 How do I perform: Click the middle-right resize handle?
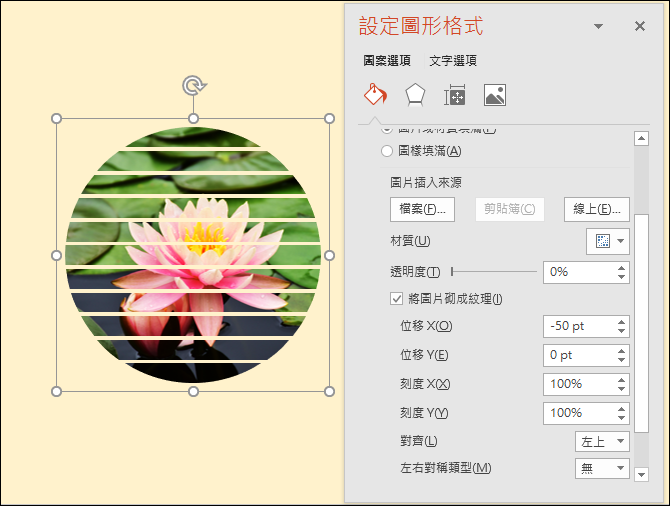(x=329, y=255)
